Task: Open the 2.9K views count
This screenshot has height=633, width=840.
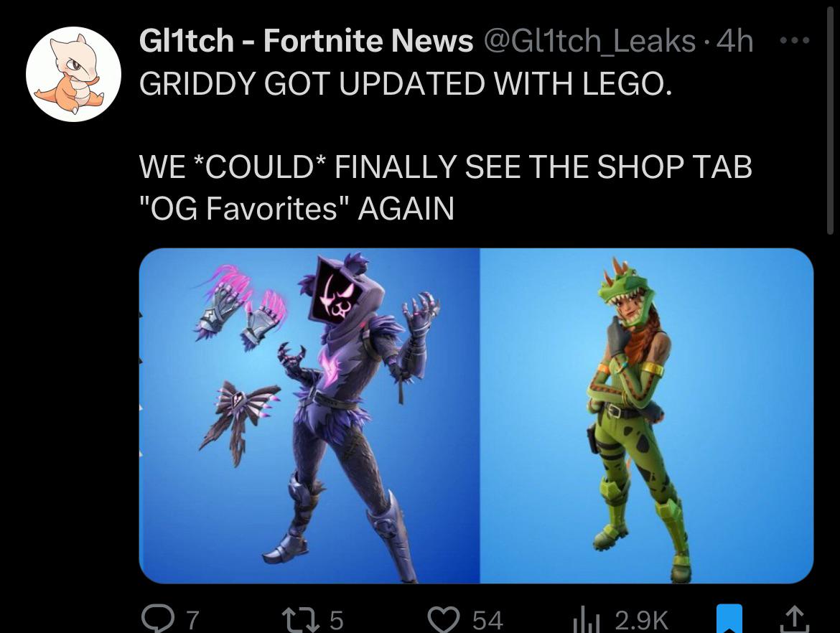Action: tap(641, 620)
